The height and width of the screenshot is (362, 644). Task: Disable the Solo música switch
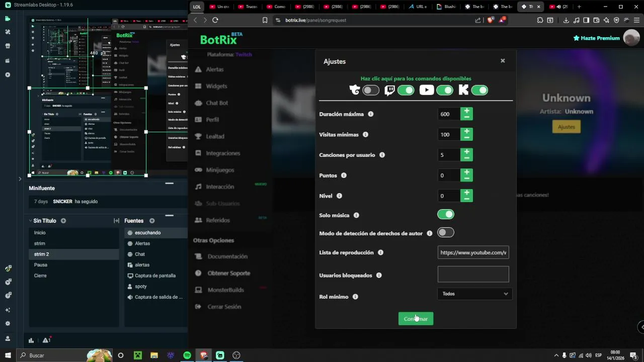pos(446,215)
